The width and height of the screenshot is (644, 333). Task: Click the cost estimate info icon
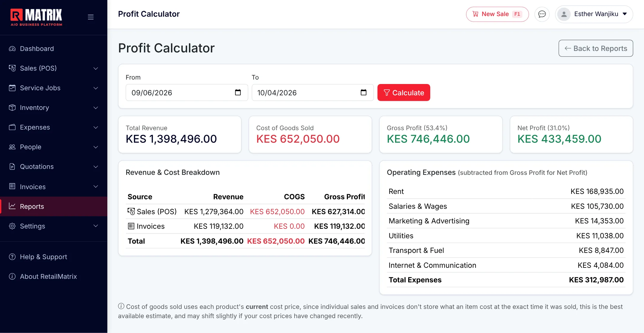tap(121, 306)
